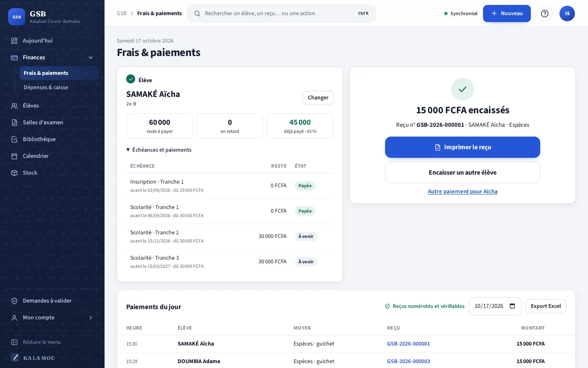The width and height of the screenshot is (588, 368).
Task: Go to Aujourd'hui in sidebar
Action: (52, 40)
